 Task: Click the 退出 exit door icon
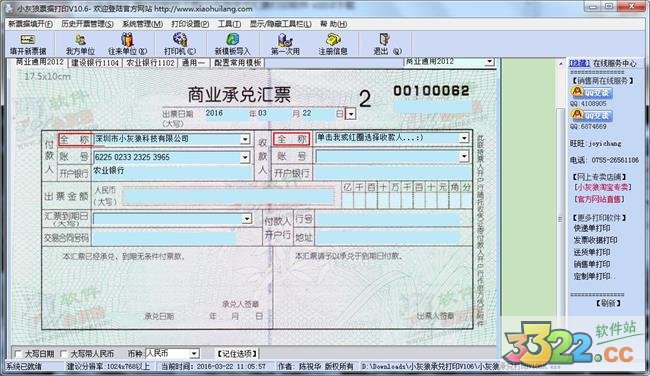[x=386, y=44]
